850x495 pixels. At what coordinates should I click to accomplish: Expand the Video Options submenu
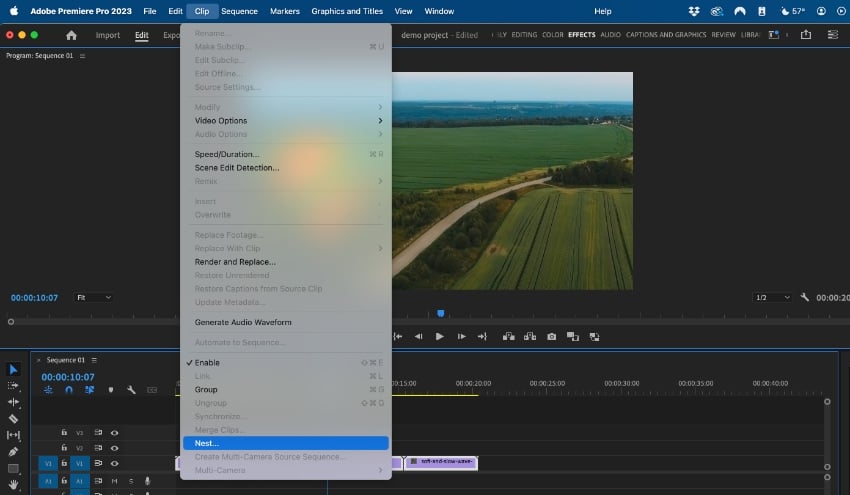(286, 120)
